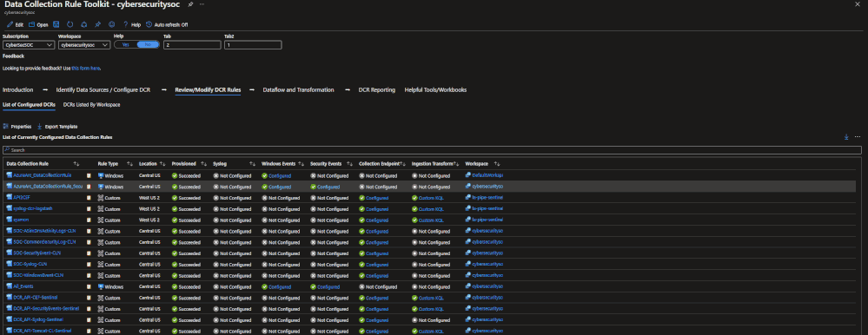Click the copy box next to AzureArc_DataCollectionRule
The width and height of the screenshot is (868, 335).
89,176
